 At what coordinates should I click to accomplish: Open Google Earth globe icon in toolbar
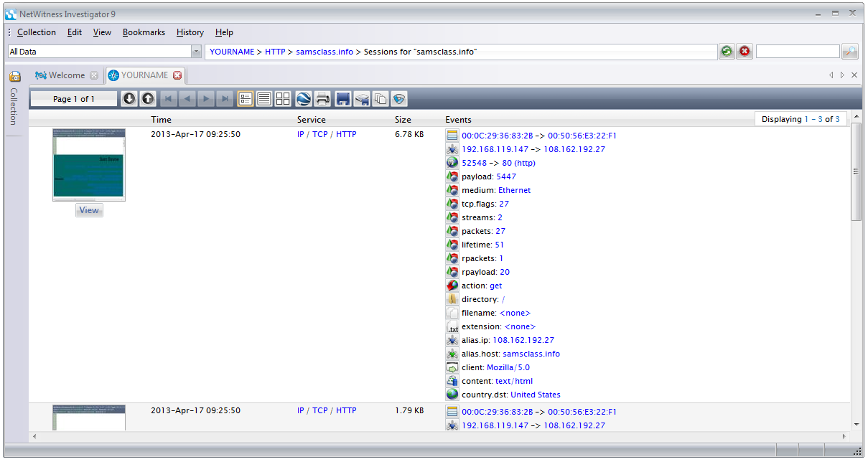304,99
